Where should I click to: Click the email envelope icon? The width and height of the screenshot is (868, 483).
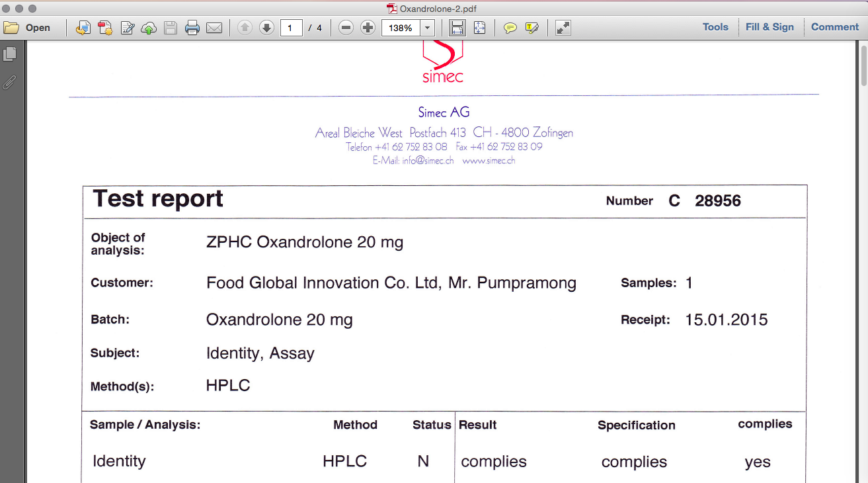[214, 28]
